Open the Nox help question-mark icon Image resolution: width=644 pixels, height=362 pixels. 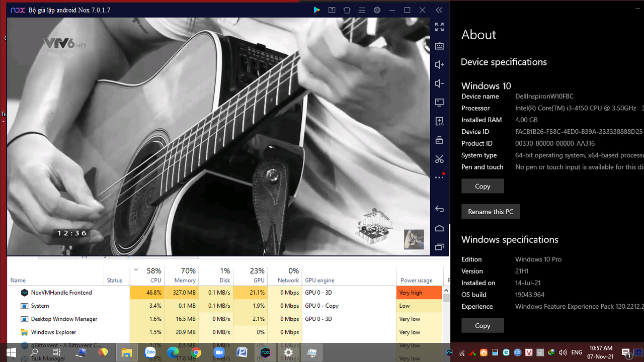332,10
